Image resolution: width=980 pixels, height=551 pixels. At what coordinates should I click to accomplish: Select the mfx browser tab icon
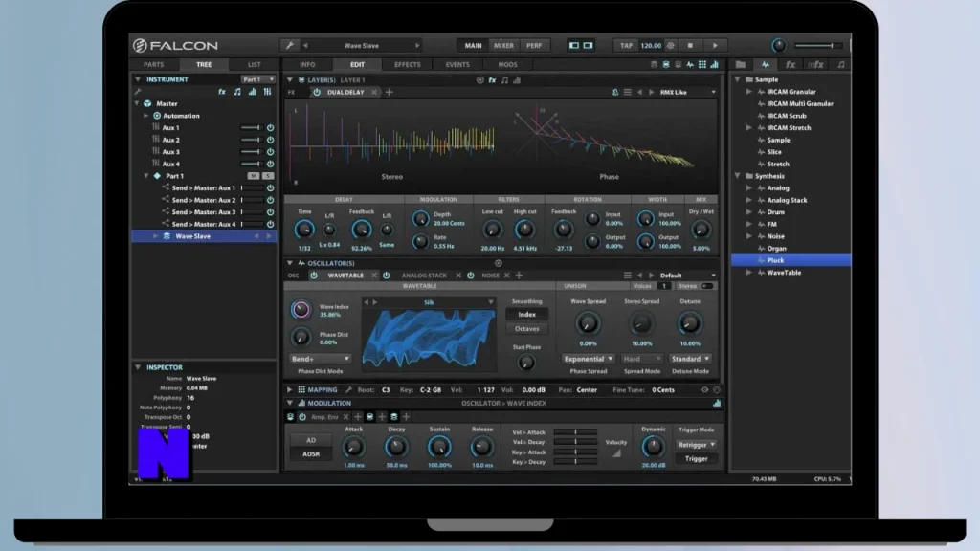point(815,64)
